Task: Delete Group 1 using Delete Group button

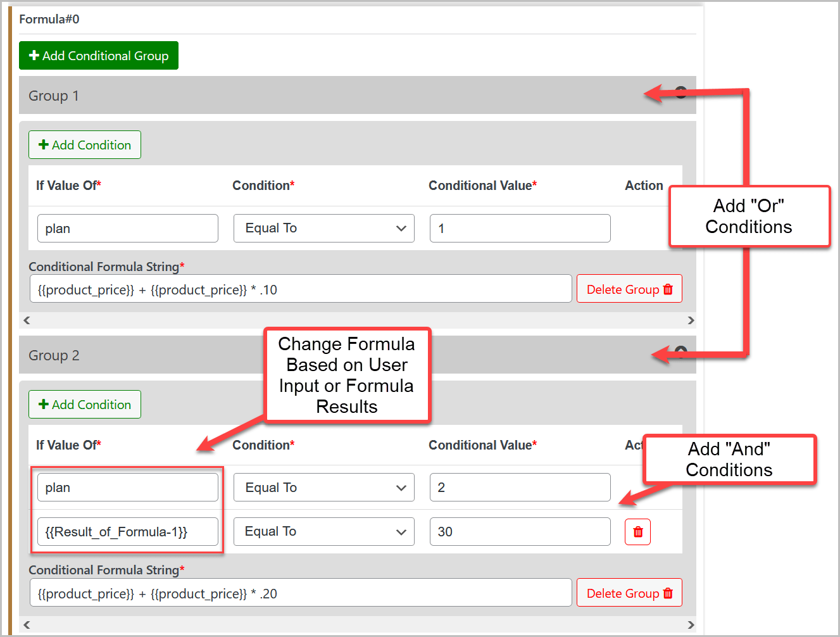Action: (x=629, y=289)
